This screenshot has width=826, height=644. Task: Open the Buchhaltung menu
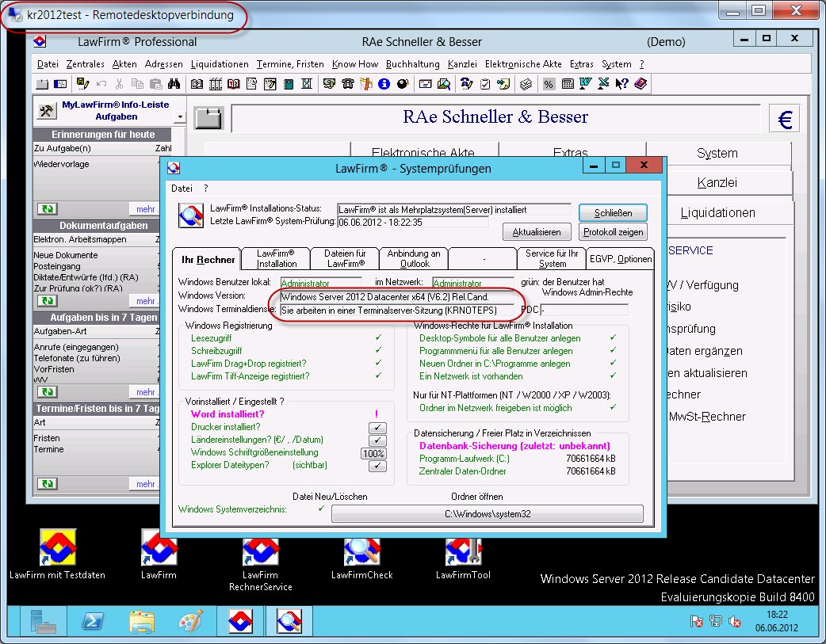click(412, 64)
